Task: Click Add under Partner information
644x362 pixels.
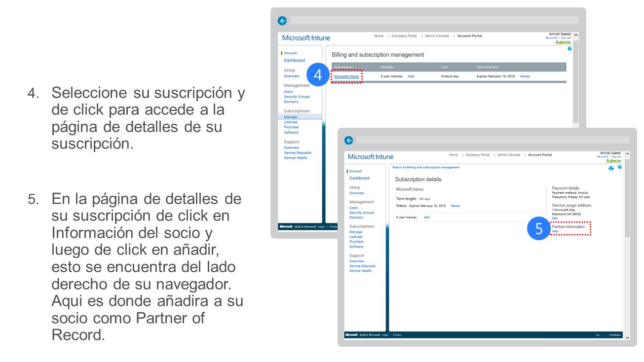Action: point(555,231)
